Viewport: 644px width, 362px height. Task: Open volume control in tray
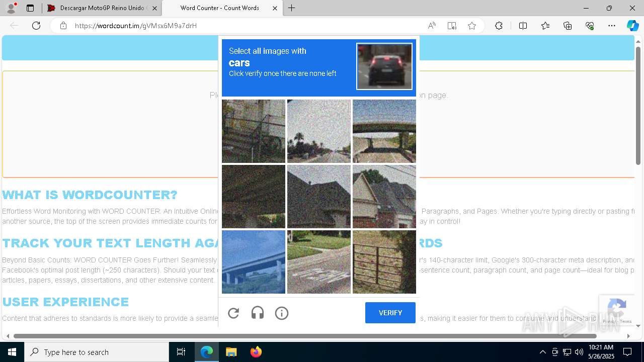point(579,352)
